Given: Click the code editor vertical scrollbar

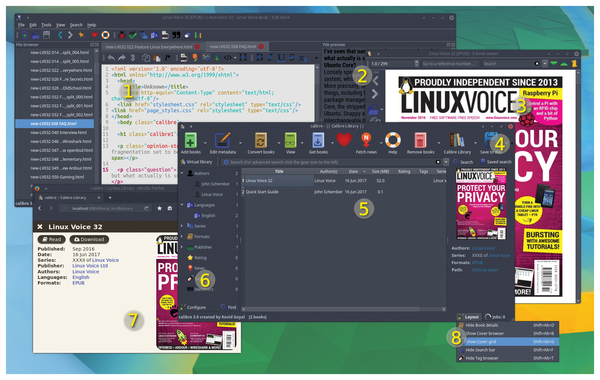Looking at the screenshot, I should tap(316, 94).
